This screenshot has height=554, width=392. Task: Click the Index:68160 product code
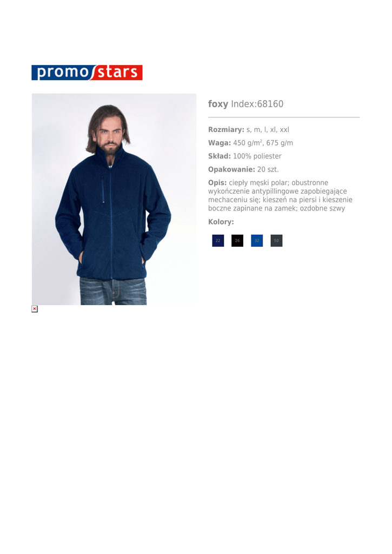257,104
